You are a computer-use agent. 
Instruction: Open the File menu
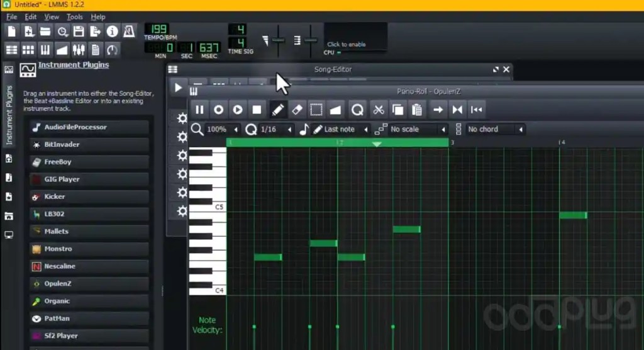(x=11, y=17)
